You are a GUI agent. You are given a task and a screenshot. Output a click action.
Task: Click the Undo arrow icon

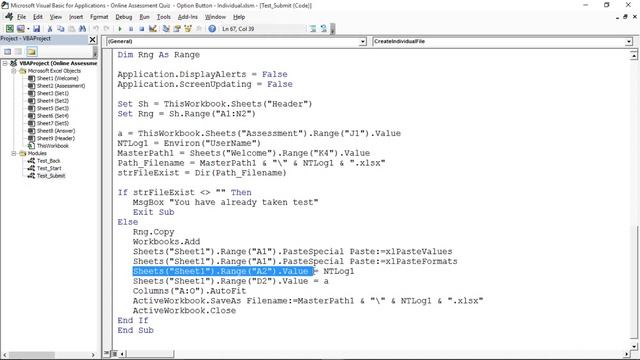[96, 29]
